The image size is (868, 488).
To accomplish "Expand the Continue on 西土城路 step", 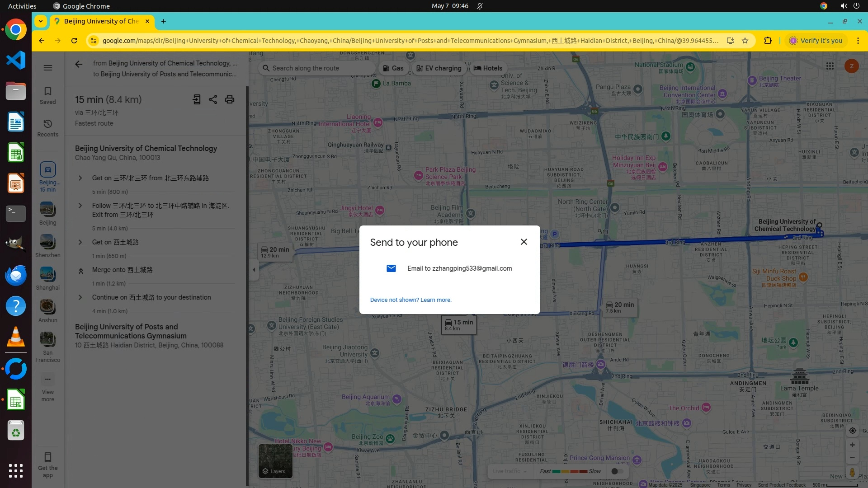I will pyautogui.click(x=80, y=297).
